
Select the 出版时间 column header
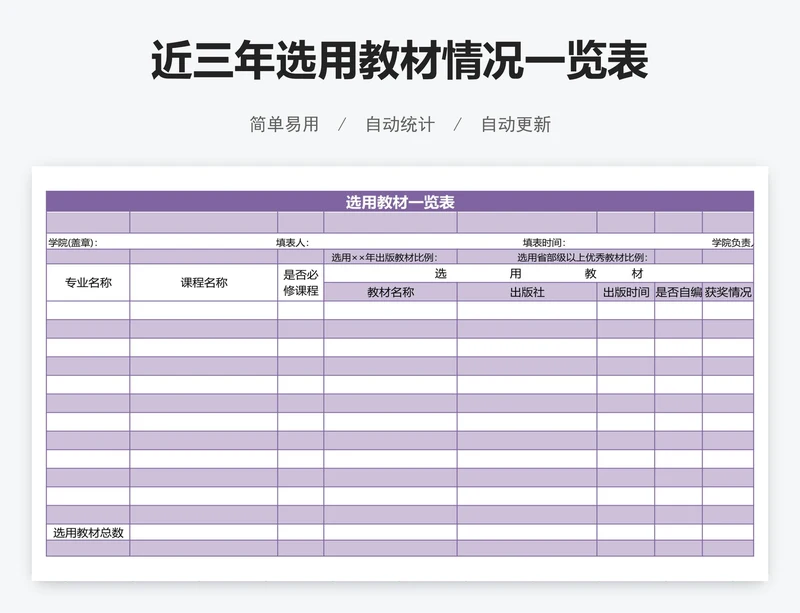pos(626,292)
